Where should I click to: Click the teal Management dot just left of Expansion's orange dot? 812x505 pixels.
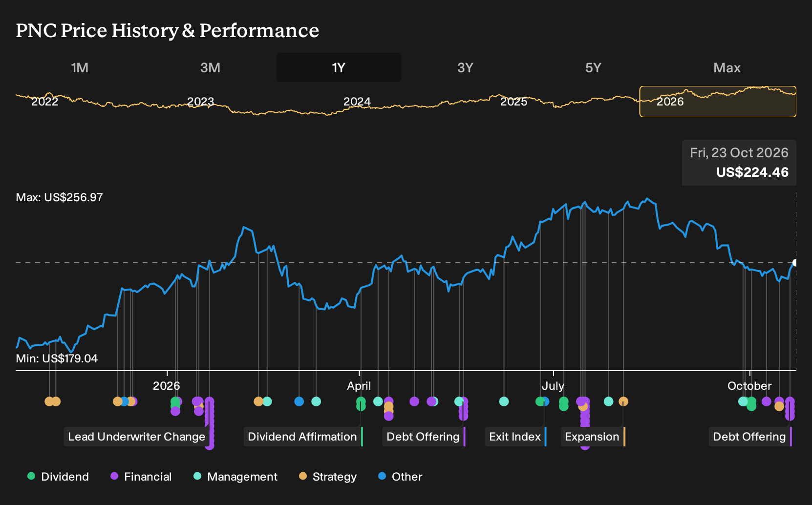pos(608,401)
